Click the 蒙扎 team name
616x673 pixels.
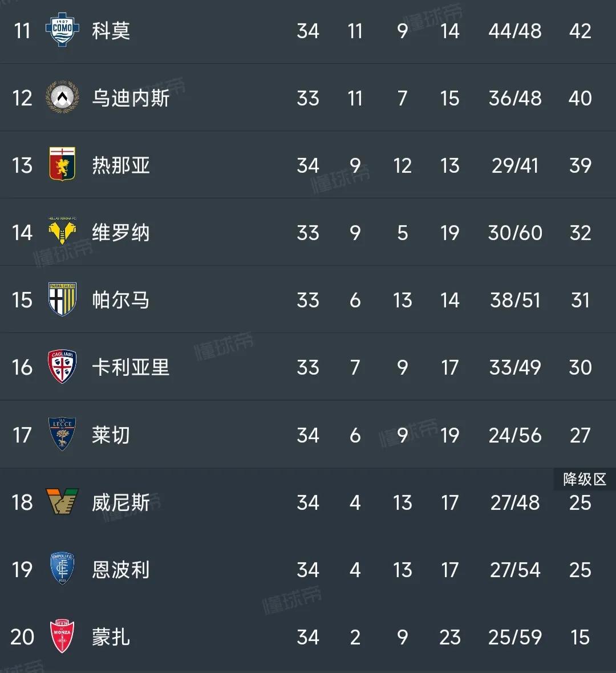[x=111, y=637]
